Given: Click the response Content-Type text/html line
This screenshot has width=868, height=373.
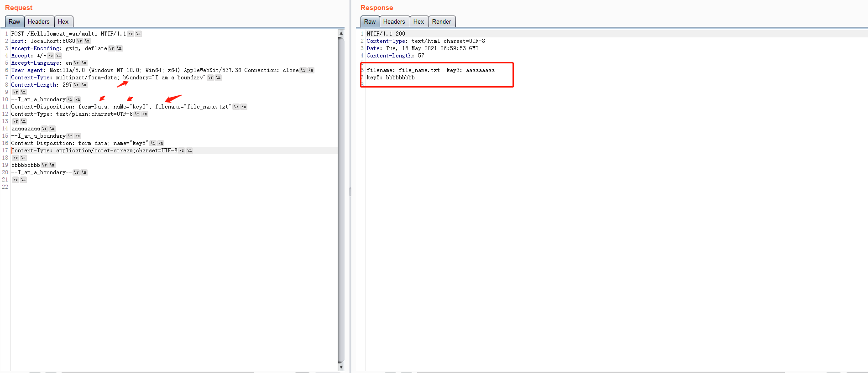Looking at the screenshot, I should 426,41.
